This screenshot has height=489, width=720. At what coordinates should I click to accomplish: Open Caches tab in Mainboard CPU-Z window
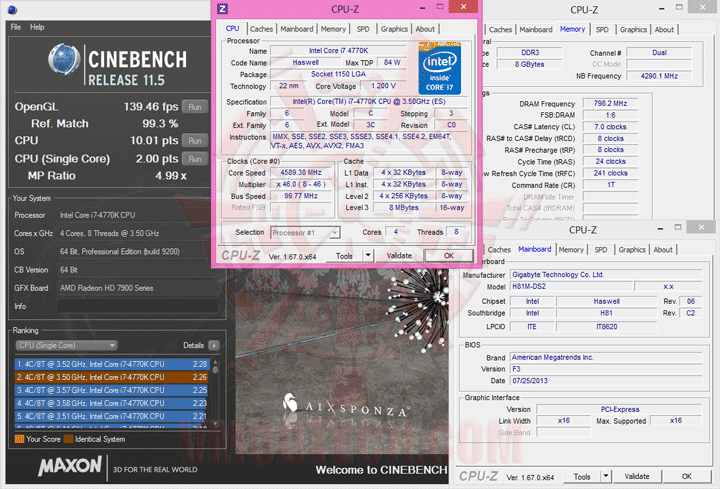[499, 250]
